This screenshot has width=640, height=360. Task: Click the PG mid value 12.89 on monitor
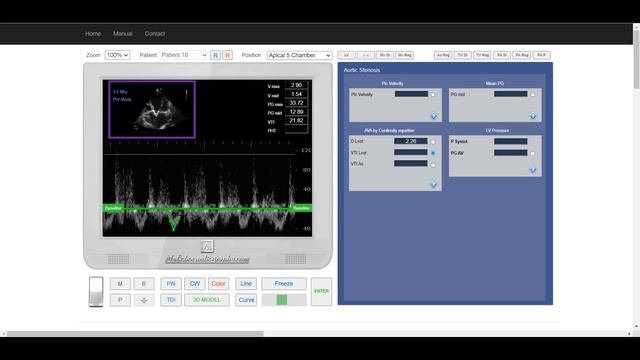tap(296, 112)
